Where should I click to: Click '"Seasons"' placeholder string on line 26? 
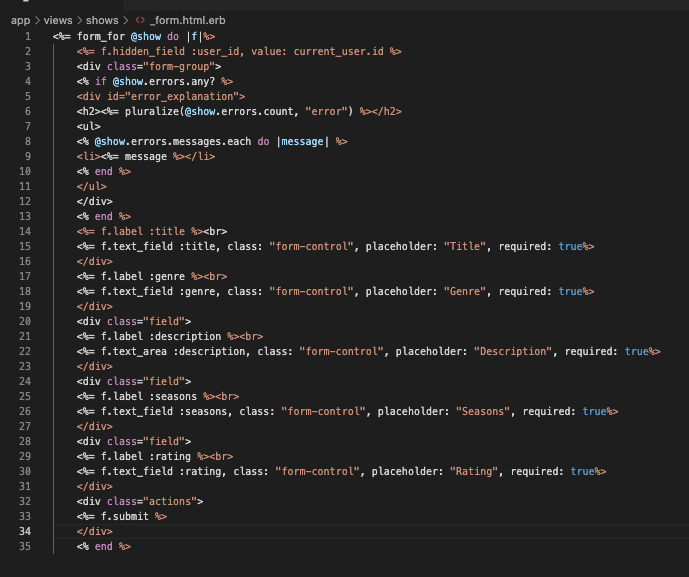483,411
